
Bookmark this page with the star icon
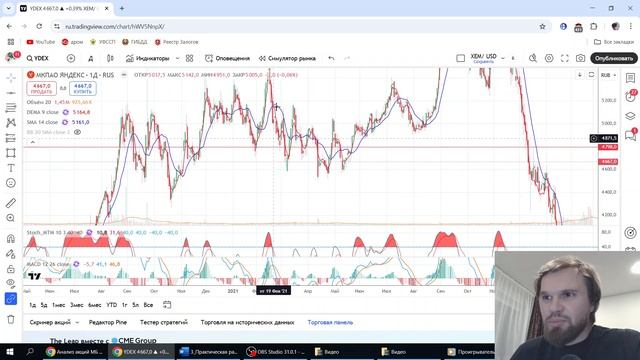pyautogui.click(x=542, y=27)
